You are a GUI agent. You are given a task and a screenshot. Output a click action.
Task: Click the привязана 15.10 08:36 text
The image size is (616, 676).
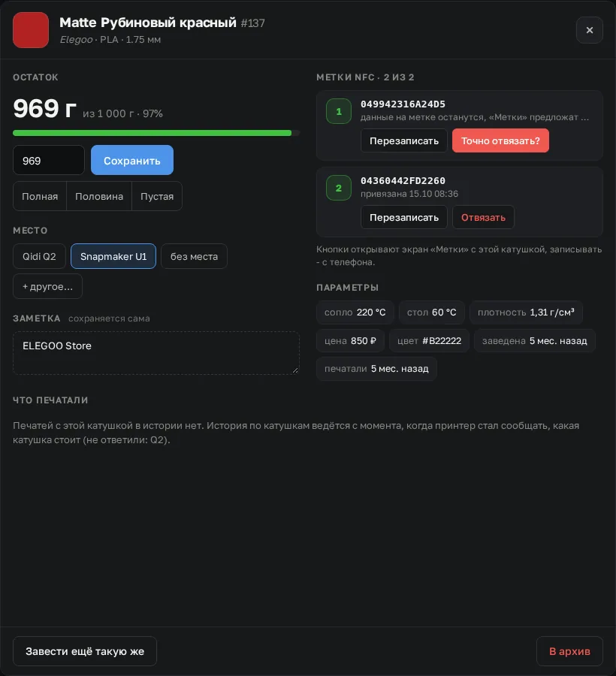[x=409, y=194]
